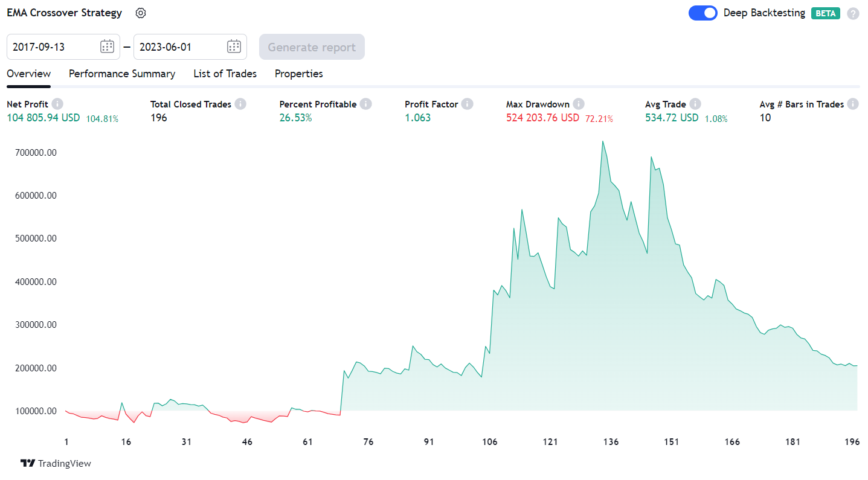
Task: Click the TradingView logo link
Action: tap(56, 463)
